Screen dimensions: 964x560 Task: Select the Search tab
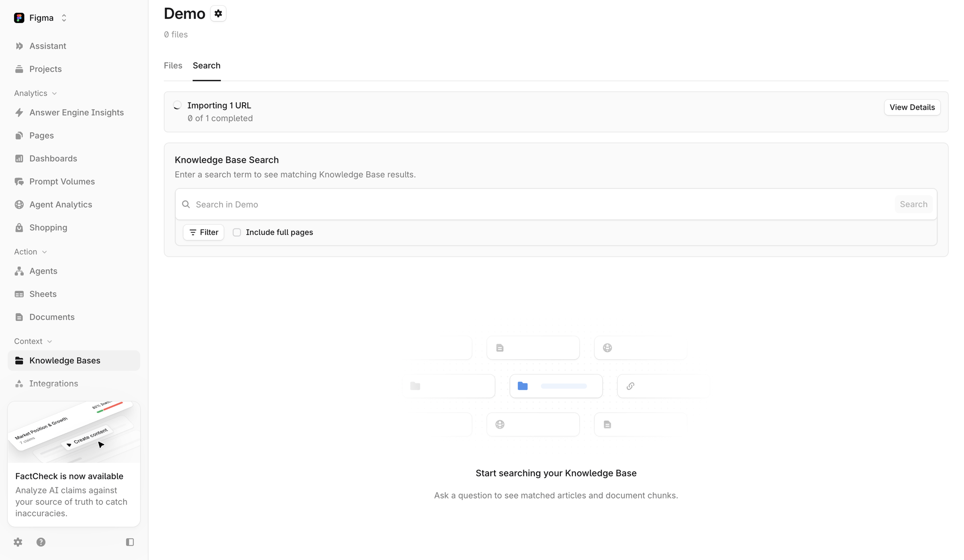pyautogui.click(x=206, y=65)
